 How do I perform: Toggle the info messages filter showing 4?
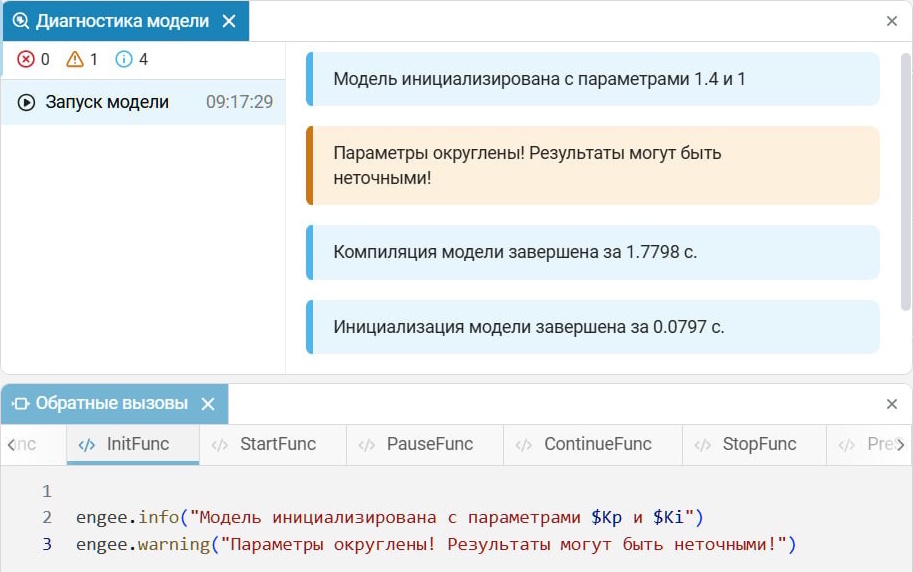tap(131, 60)
